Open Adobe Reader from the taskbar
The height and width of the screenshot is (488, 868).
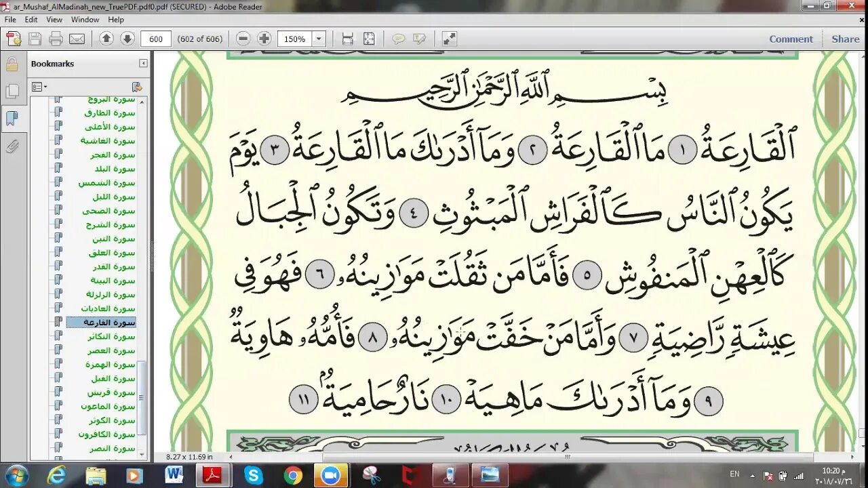tap(213, 475)
